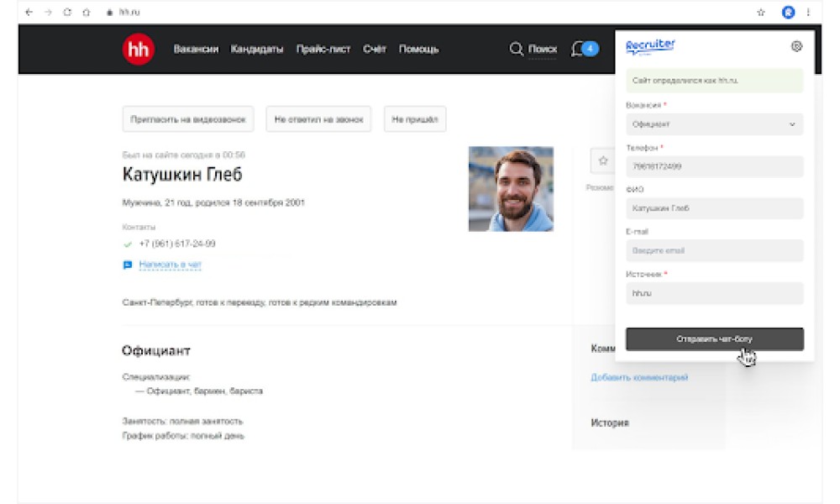The height and width of the screenshot is (504, 840).
Task: Click the hh.ru address bar URL
Action: [x=129, y=13]
